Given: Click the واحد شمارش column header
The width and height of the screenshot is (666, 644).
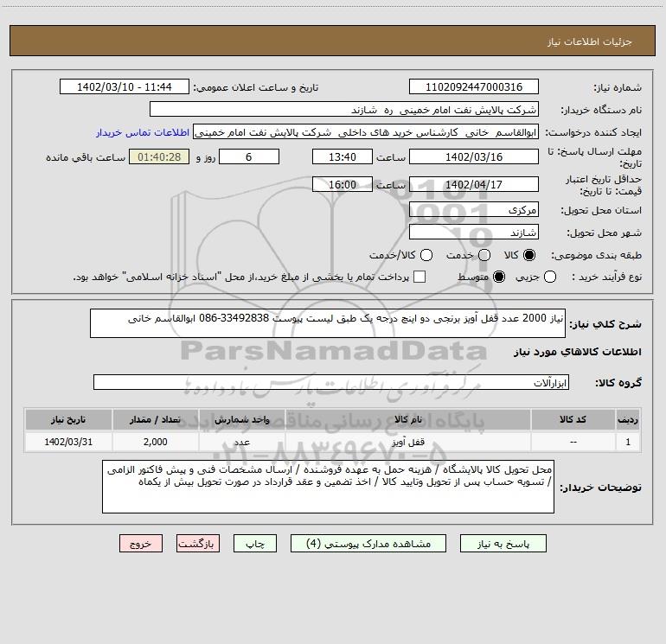Looking at the screenshot, I should (x=241, y=420).
